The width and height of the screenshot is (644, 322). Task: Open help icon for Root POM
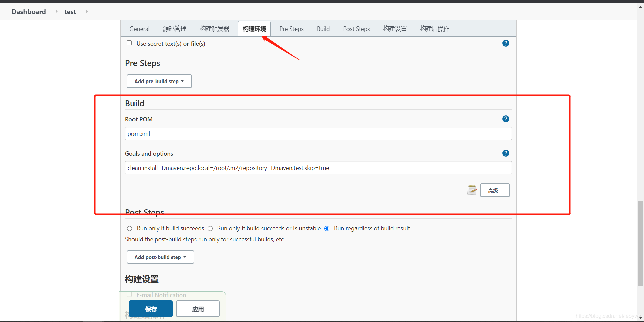coord(506,119)
